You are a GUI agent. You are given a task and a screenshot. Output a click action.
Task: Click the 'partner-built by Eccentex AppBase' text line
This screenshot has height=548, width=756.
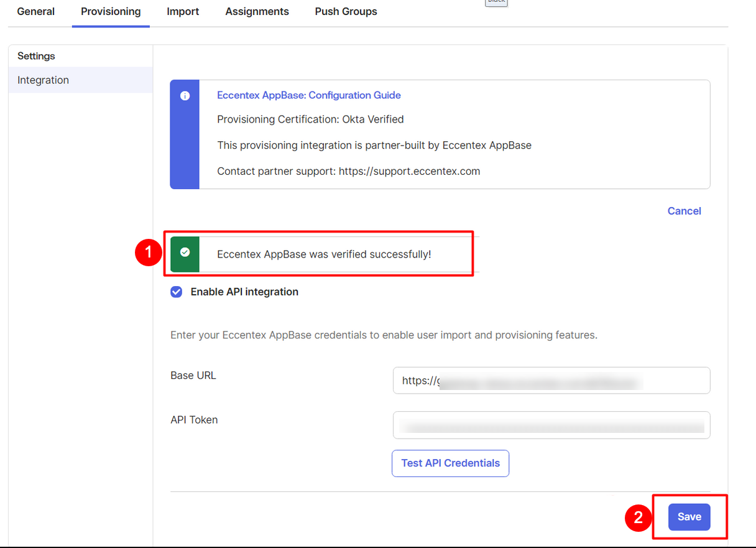374,146
